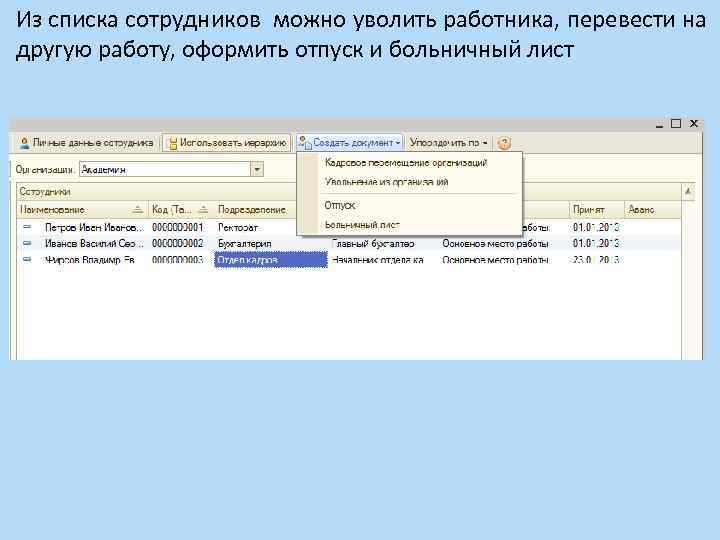Minimize the employee list window

pyautogui.click(x=659, y=124)
